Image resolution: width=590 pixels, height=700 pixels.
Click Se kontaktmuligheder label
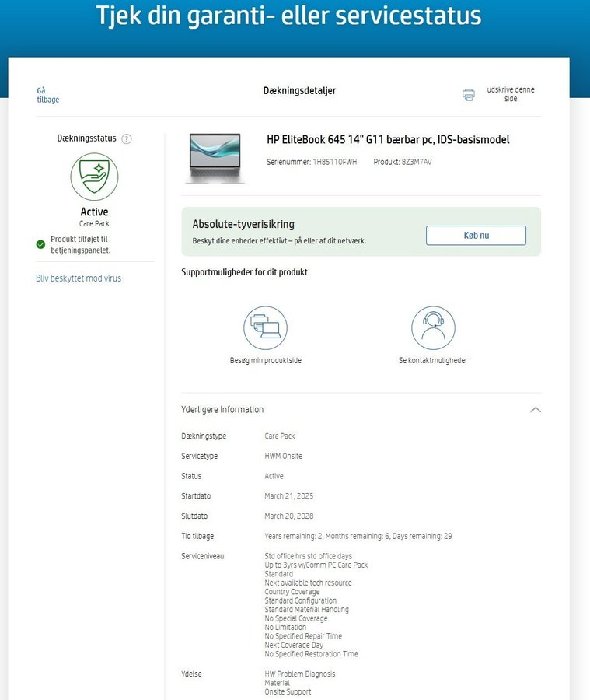tap(433, 360)
